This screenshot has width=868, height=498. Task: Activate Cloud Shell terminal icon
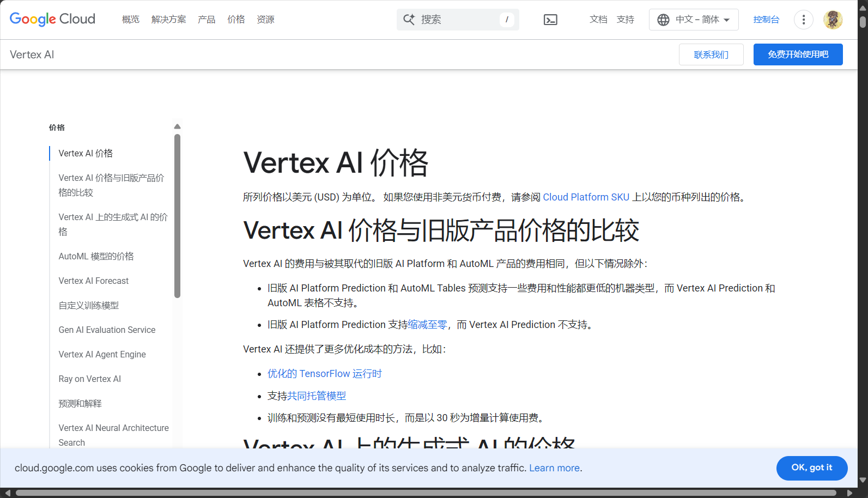click(550, 20)
